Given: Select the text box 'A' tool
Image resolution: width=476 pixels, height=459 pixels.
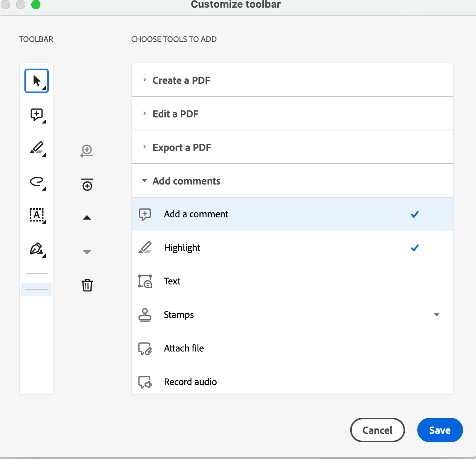Looking at the screenshot, I should [x=37, y=215].
